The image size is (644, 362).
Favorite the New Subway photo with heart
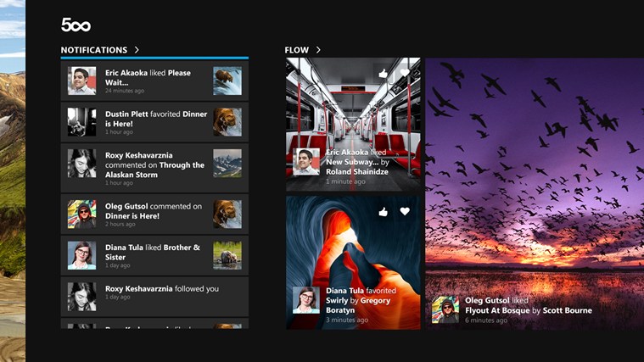tap(405, 75)
